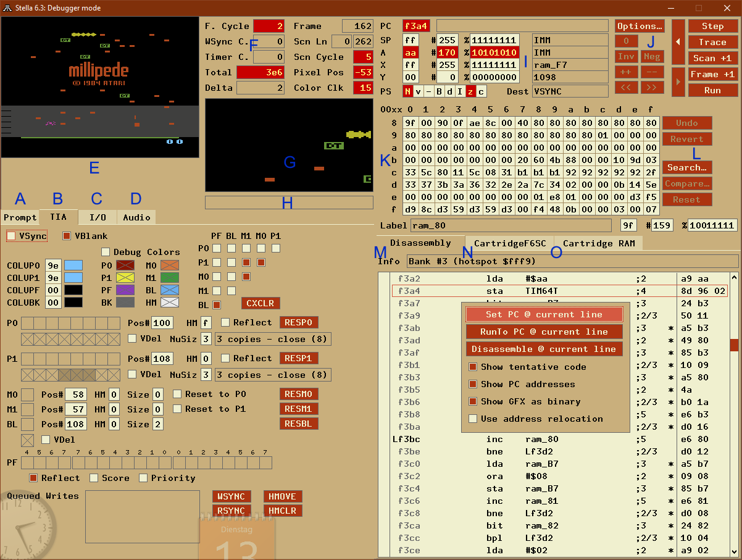742x560 pixels.
Task: Click the Step button
Action: point(712,26)
